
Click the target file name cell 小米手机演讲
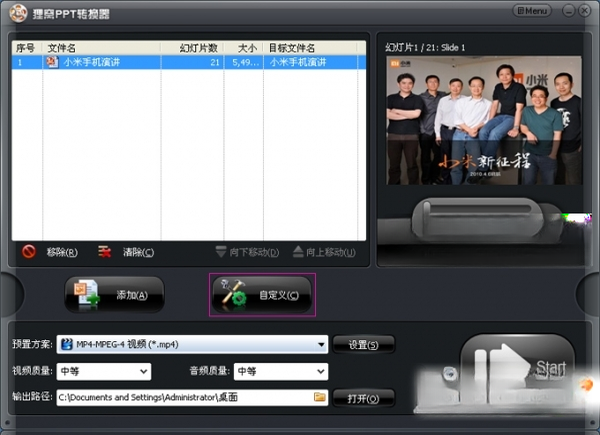pyautogui.click(x=298, y=62)
